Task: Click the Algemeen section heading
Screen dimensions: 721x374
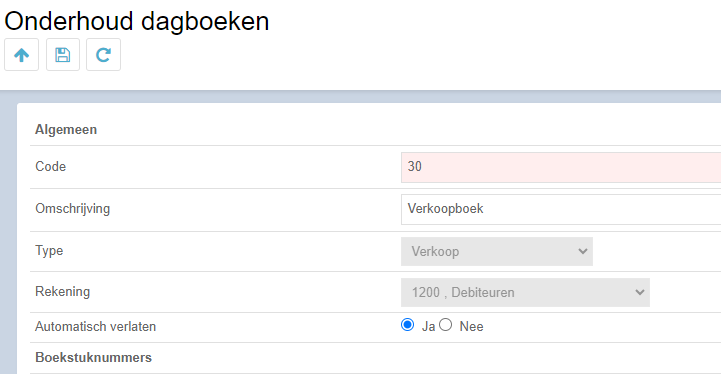Action: click(66, 130)
